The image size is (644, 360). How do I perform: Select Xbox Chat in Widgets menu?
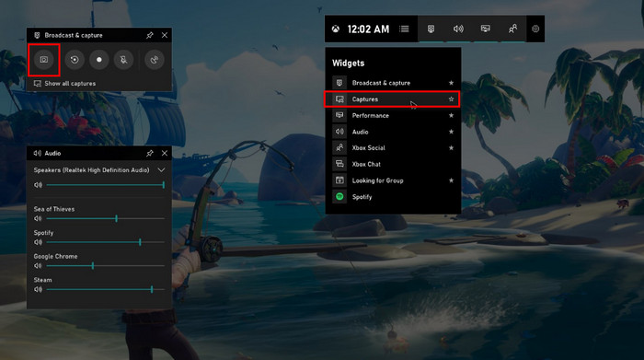point(393,164)
